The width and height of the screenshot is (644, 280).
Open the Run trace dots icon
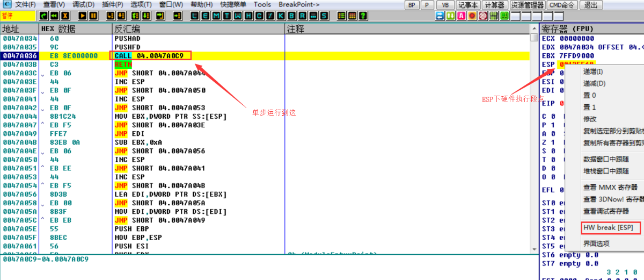313,16
